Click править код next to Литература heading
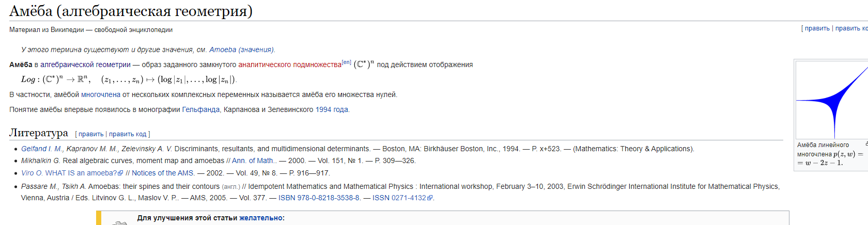 click(x=128, y=134)
